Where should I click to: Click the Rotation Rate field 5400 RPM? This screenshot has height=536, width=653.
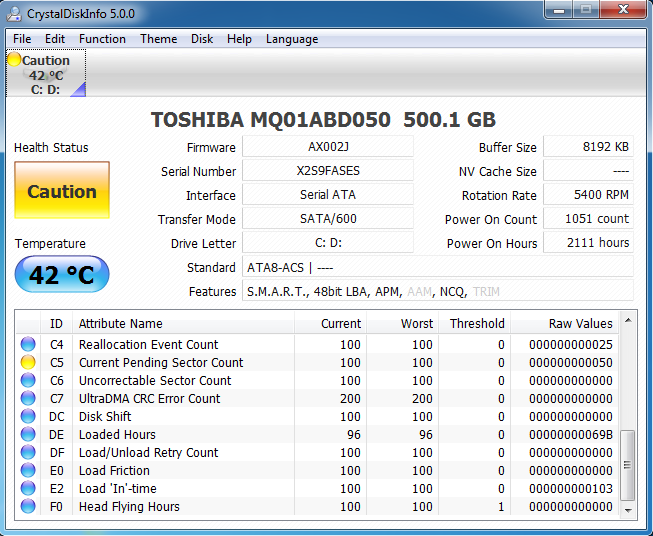(x=588, y=194)
